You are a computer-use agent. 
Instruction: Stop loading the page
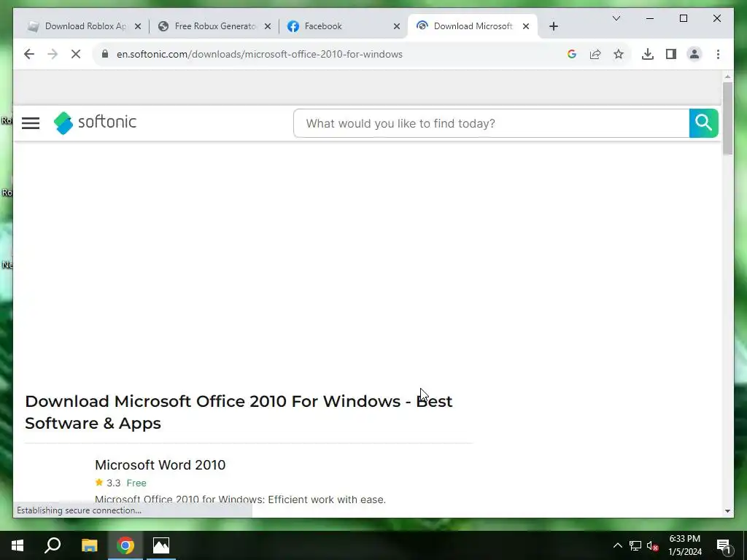76,54
